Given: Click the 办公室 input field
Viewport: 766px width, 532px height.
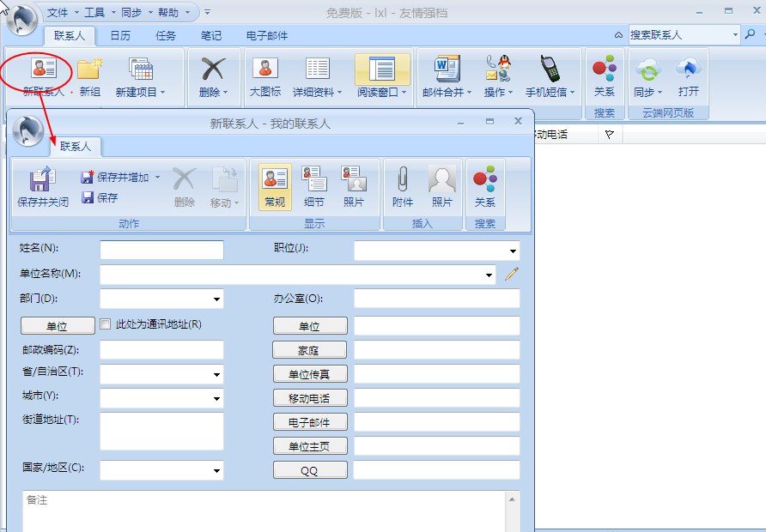Looking at the screenshot, I should click(x=437, y=299).
